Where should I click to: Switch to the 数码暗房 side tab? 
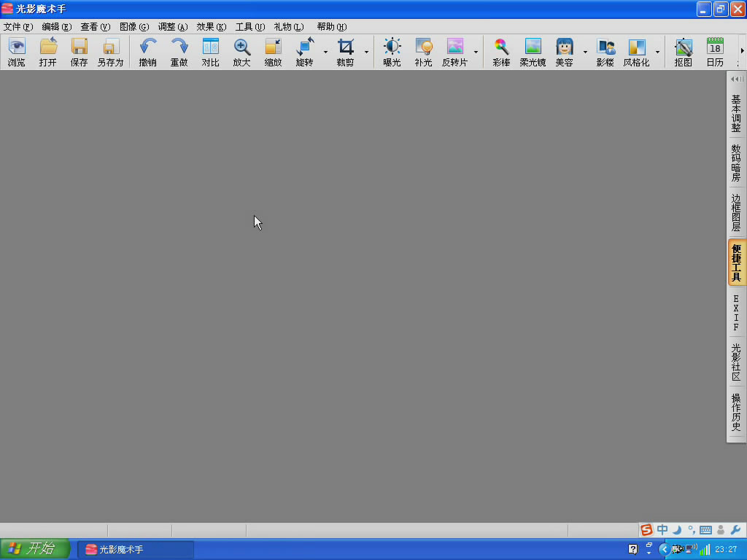click(x=736, y=163)
